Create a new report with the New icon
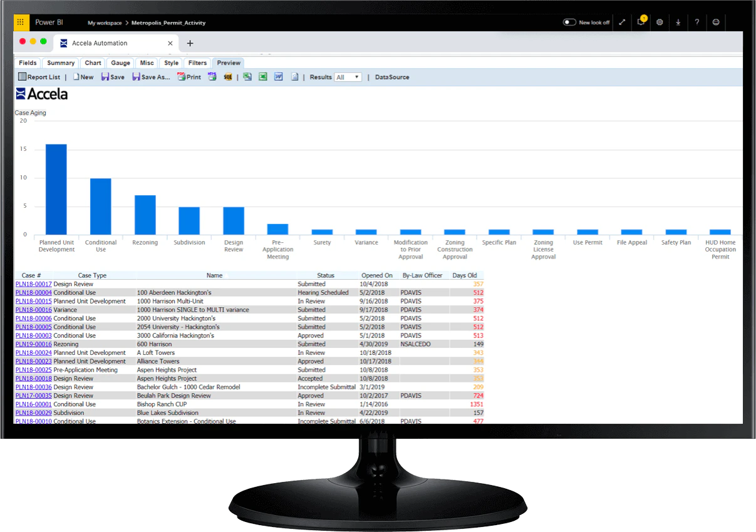756x532 pixels. click(83, 76)
